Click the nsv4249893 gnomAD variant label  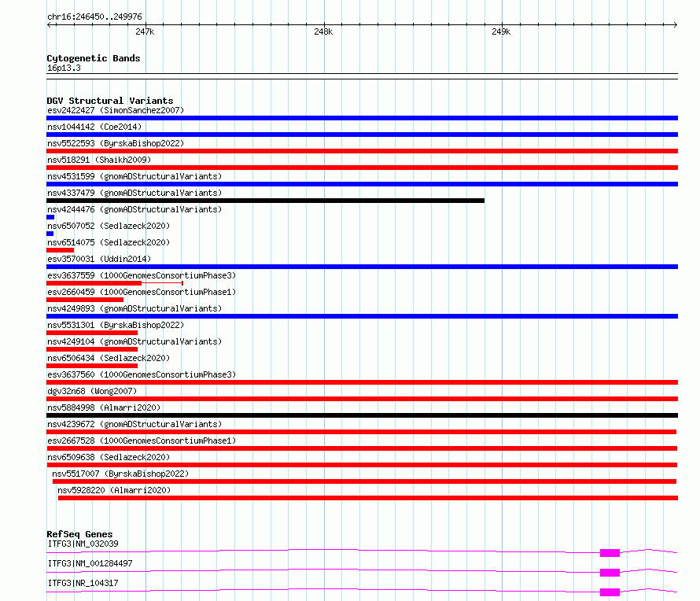pyautogui.click(x=134, y=308)
